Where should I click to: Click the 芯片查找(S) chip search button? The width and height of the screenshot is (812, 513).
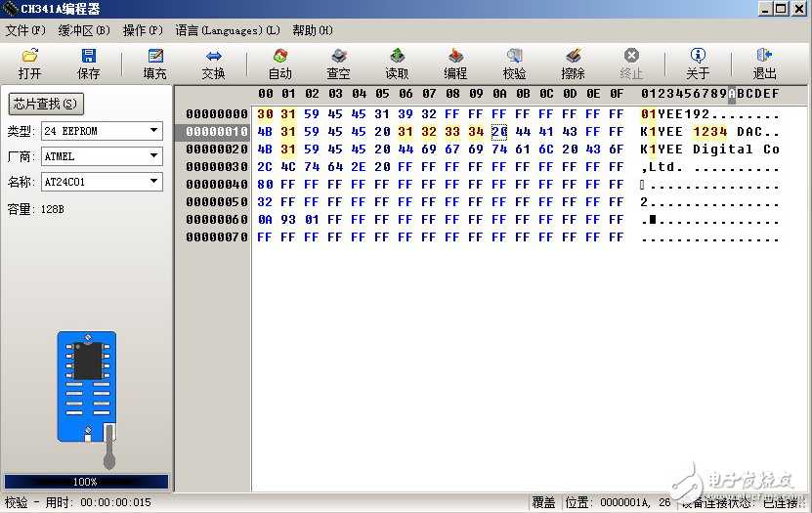(46, 104)
